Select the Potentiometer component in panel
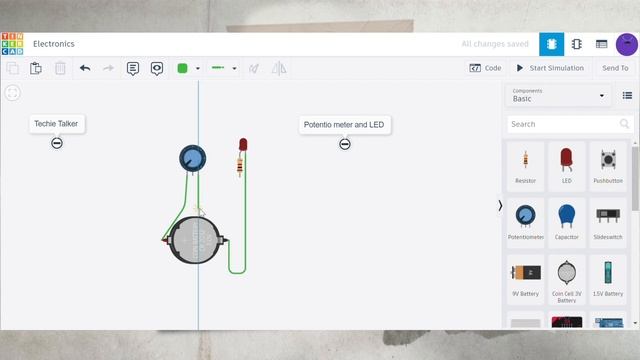640x360 pixels. tap(525, 223)
